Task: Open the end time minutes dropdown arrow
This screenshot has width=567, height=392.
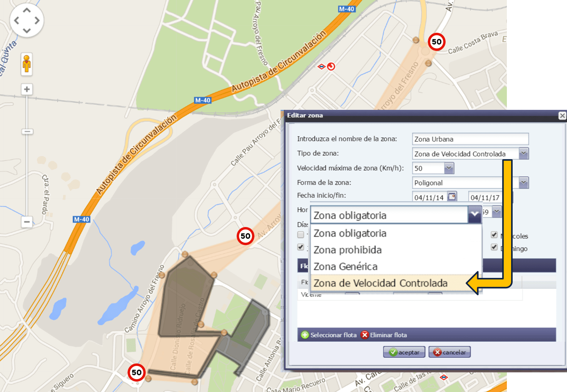Action: pos(497,212)
